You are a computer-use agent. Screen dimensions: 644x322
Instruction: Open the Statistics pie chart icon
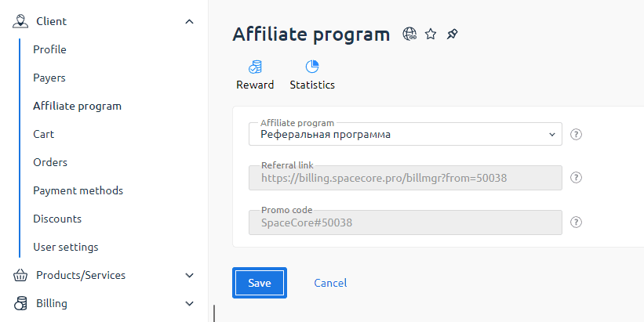(x=312, y=67)
